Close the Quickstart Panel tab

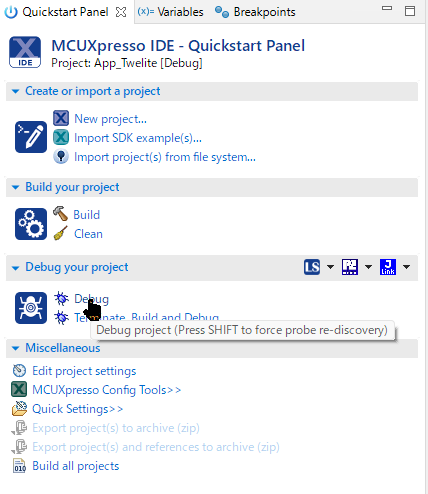(121, 12)
